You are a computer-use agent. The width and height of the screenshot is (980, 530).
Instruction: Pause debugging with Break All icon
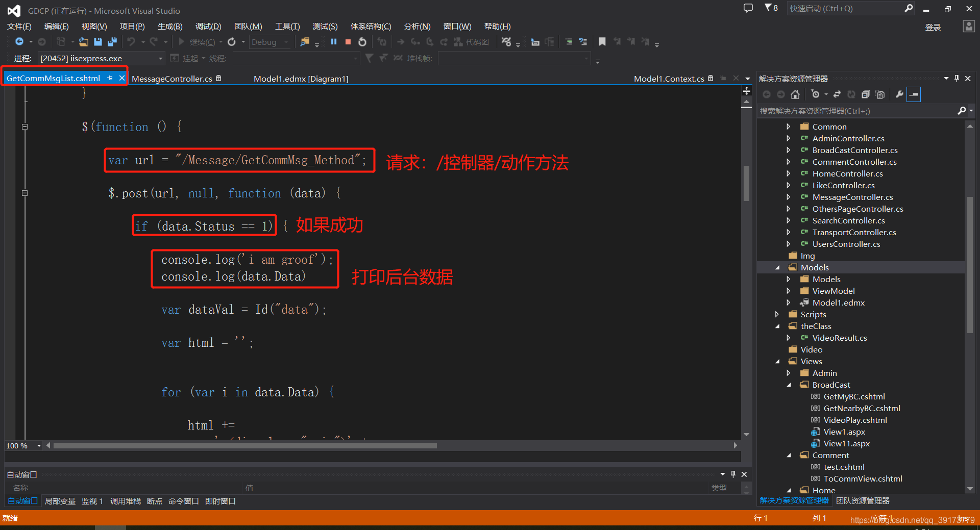pyautogui.click(x=334, y=42)
